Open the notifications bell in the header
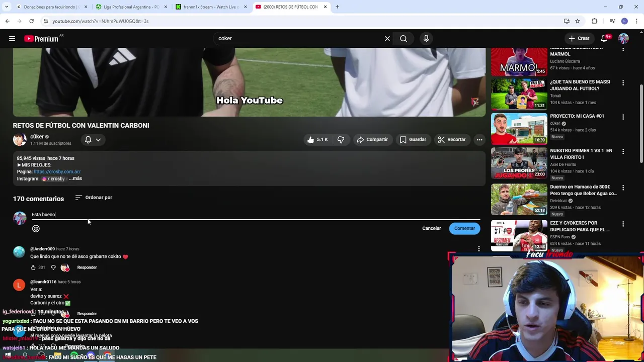This screenshot has width=644, height=362. pyautogui.click(x=604, y=39)
